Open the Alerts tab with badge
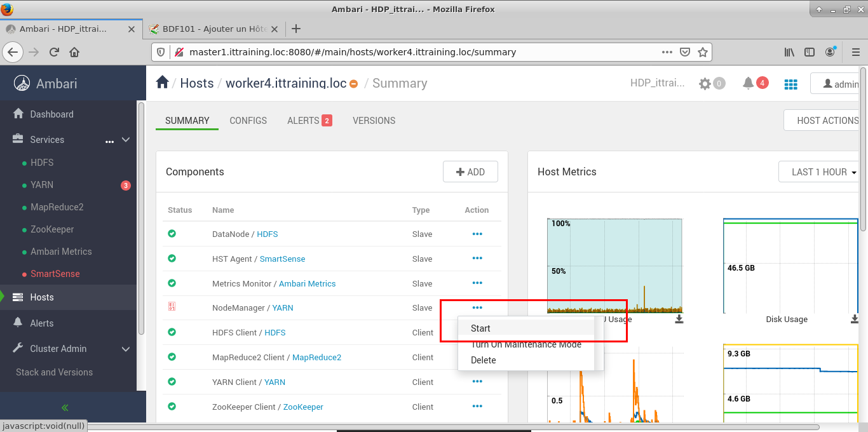The image size is (868, 432). coord(309,121)
